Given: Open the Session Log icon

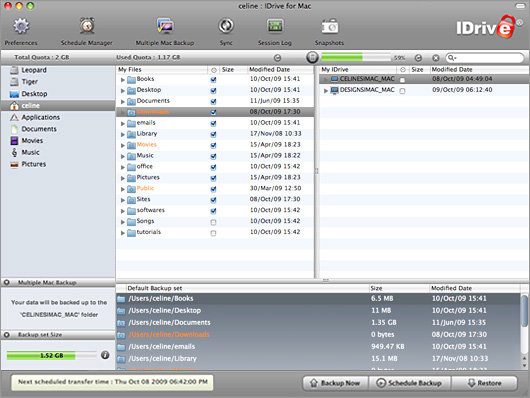Looking at the screenshot, I should click(x=275, y=26).
